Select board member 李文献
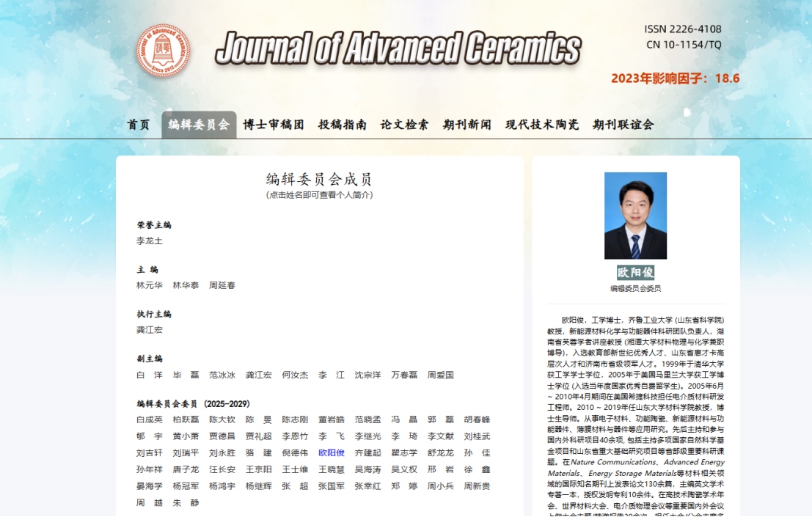 tap(441, 436)
